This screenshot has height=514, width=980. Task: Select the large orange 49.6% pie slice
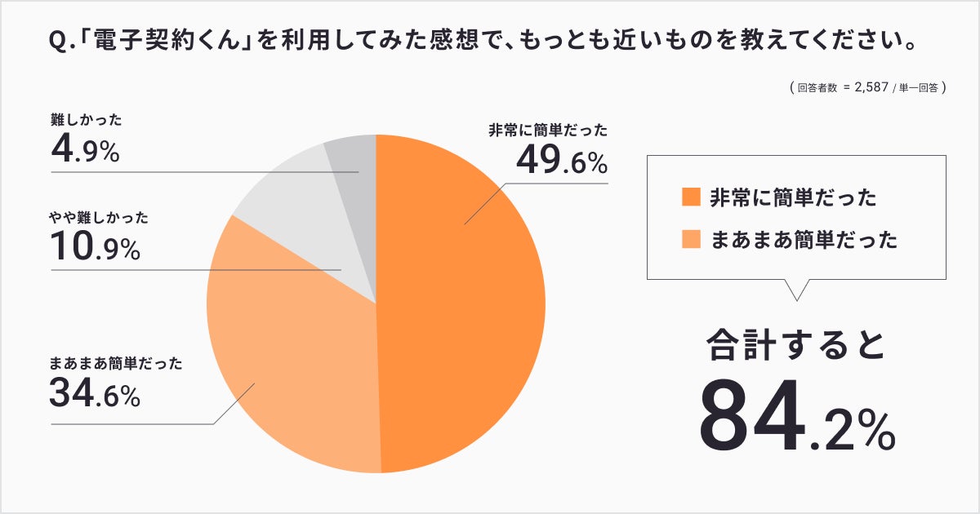click(465, 310)
